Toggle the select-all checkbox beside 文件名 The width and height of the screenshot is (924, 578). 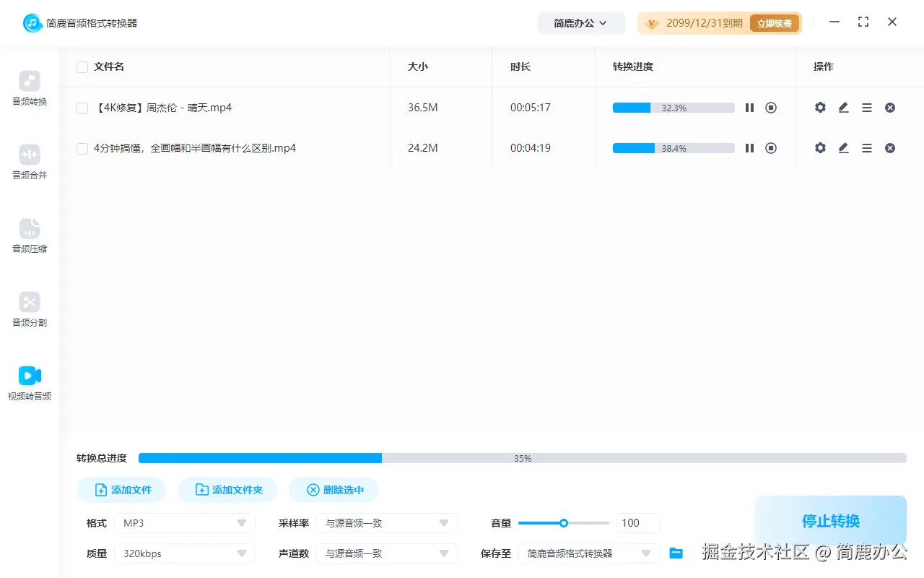82,67
